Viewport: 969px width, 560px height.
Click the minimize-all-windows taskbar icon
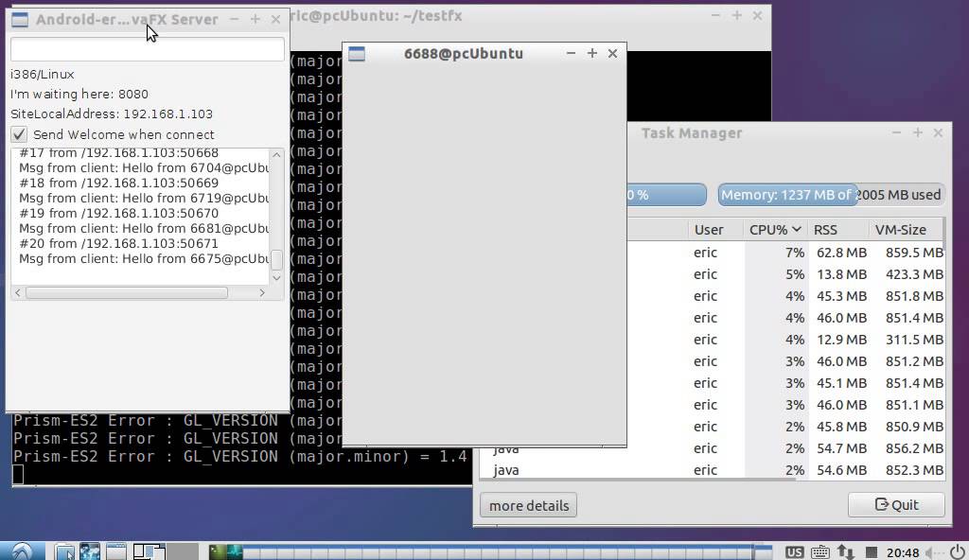[x=115, y=551]
